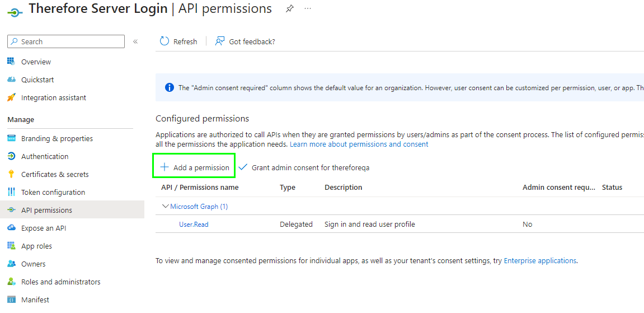Click 'Sign in and read user profile' text
Image resolution: width=644 pixels, height=313 pixels.
pyautogui.click(x=370, y=225)
